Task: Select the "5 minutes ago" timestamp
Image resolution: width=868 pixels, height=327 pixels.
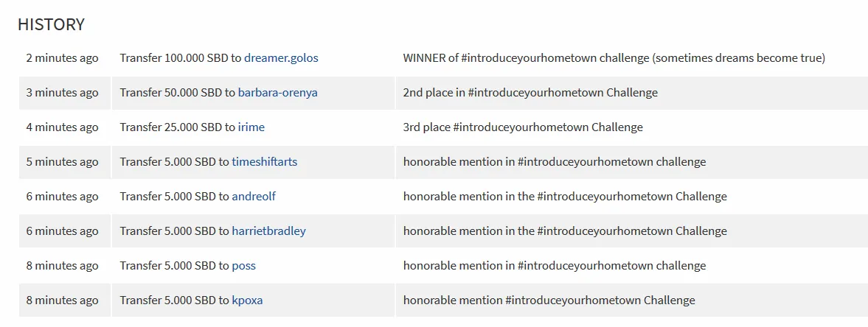Action: pyautogui.click(x=62, y=162)
